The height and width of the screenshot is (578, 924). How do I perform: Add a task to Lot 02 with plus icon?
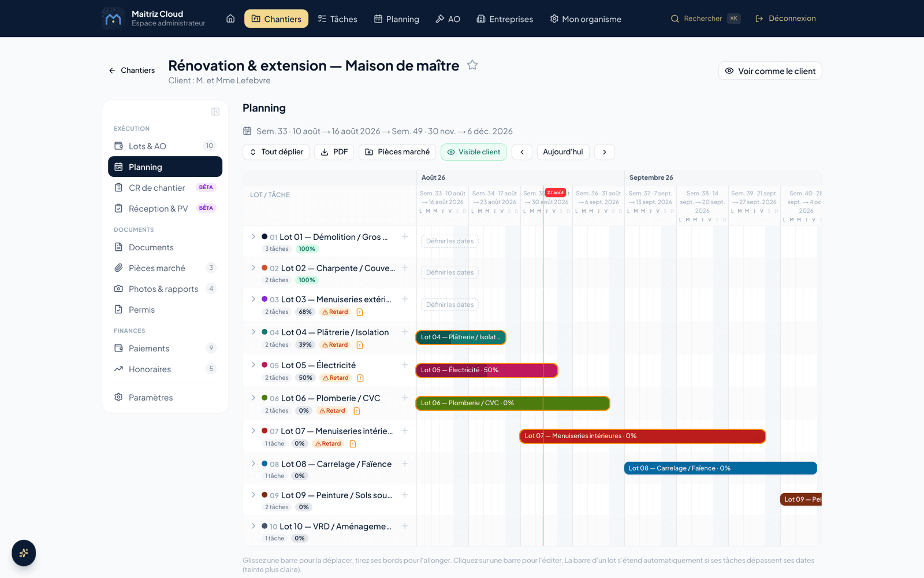[x=405, y=268]
